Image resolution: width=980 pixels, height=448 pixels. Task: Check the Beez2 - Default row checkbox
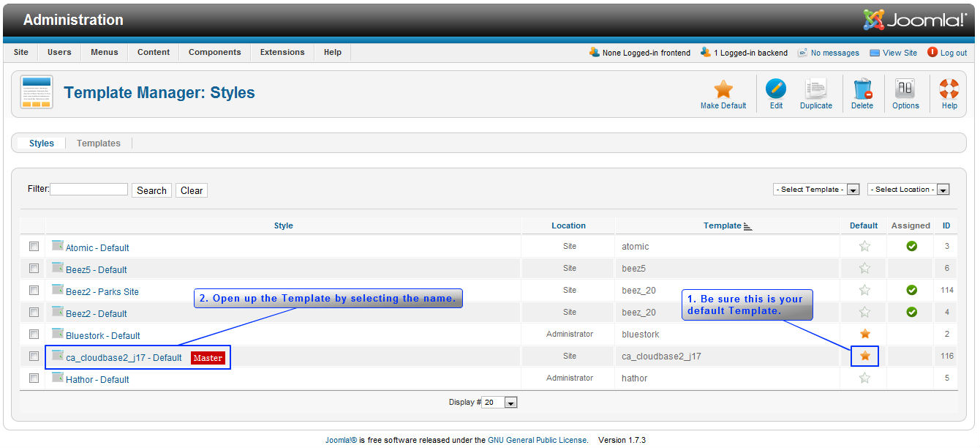click(x=34, y=313)
